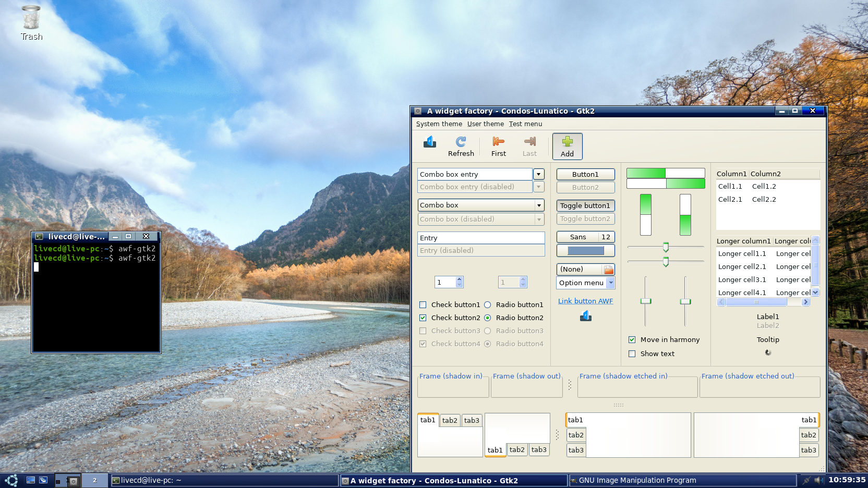Viewport: 868px width, 488px height.
Task: Click the green plus Add toolbar button
Action: click(x=568, y=146)
